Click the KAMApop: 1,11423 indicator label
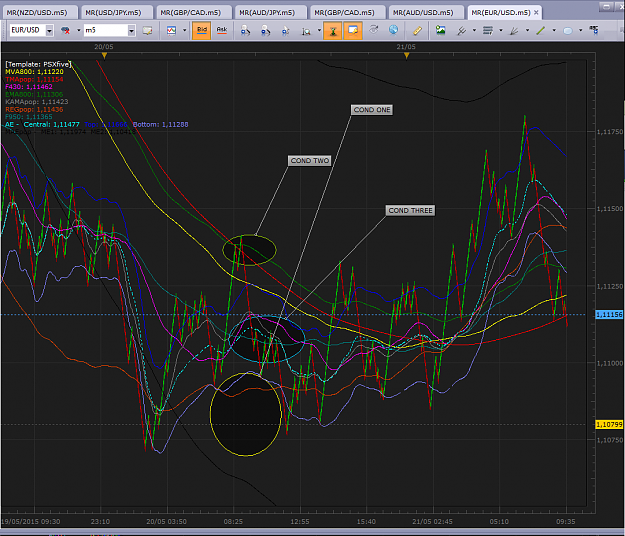 tap(37, 102)
